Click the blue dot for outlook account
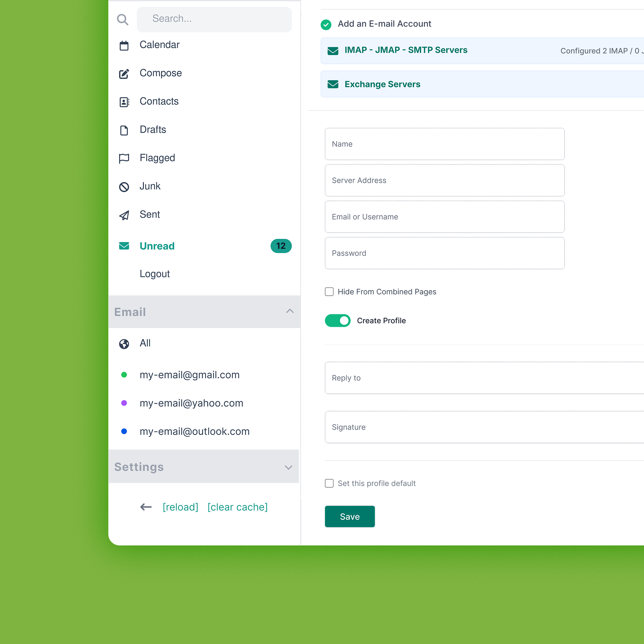 pos(124,431)
